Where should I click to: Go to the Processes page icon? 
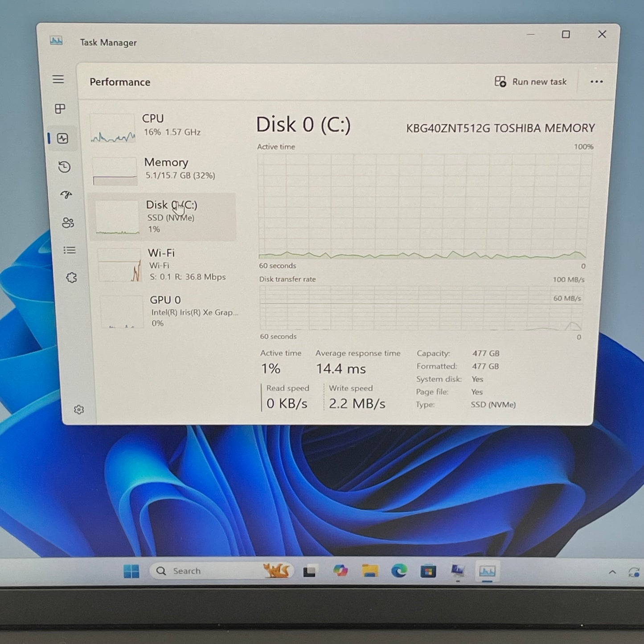click(60, 109)
